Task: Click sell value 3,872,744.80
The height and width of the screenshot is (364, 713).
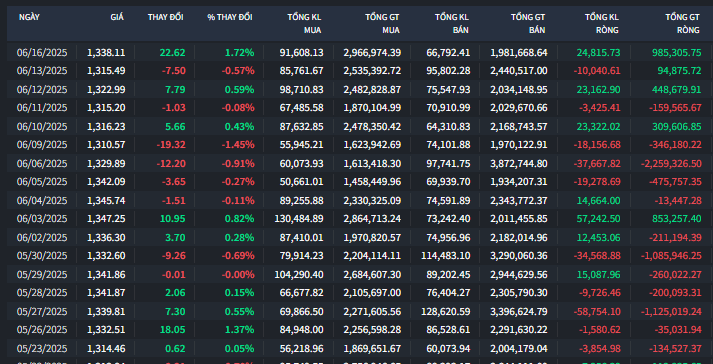Action: (519, 163)
